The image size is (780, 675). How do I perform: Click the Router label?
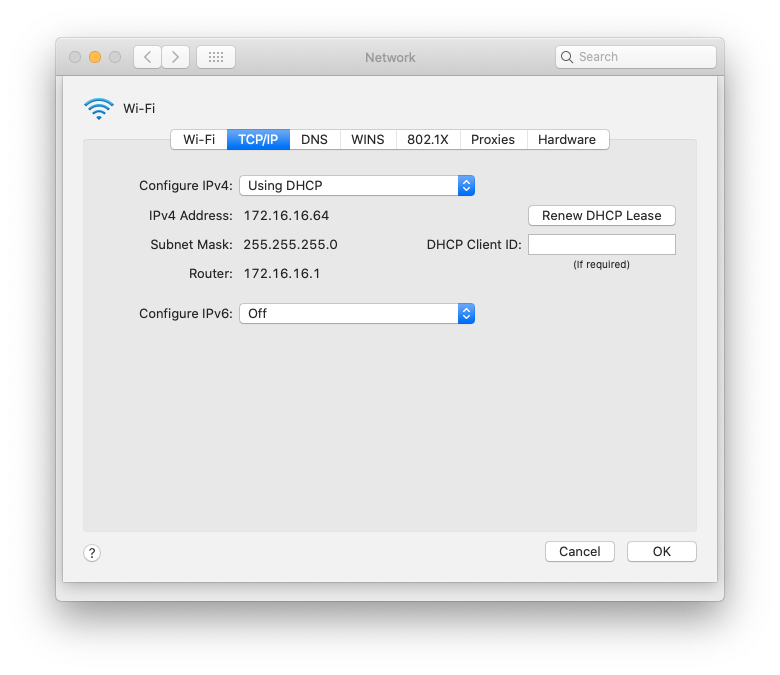[x=211, y=274]
